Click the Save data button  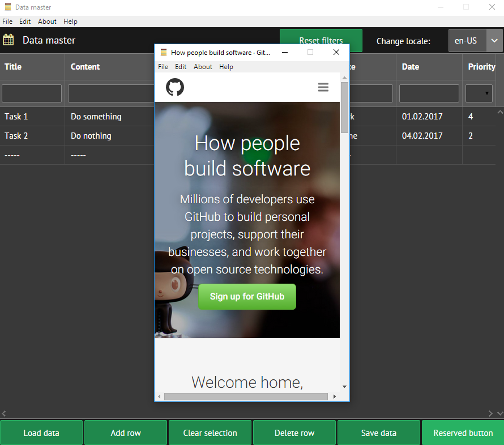pos(379,433)
